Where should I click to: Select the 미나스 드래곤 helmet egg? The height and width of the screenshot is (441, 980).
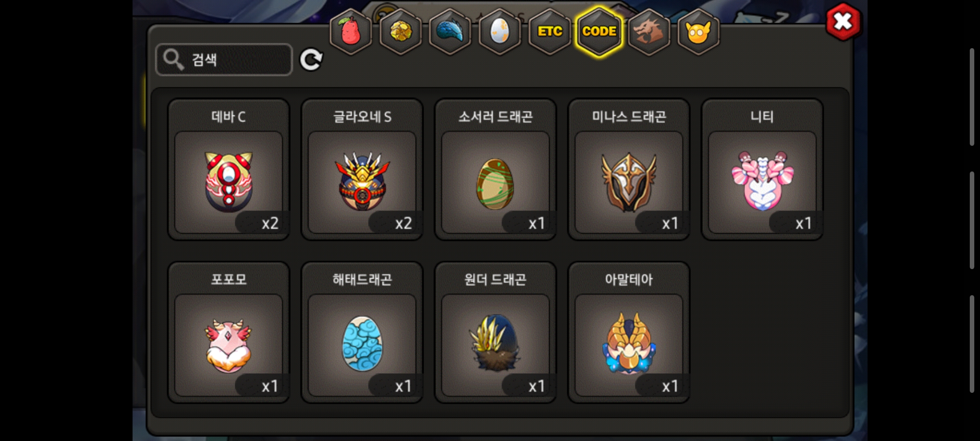(629, 169)
